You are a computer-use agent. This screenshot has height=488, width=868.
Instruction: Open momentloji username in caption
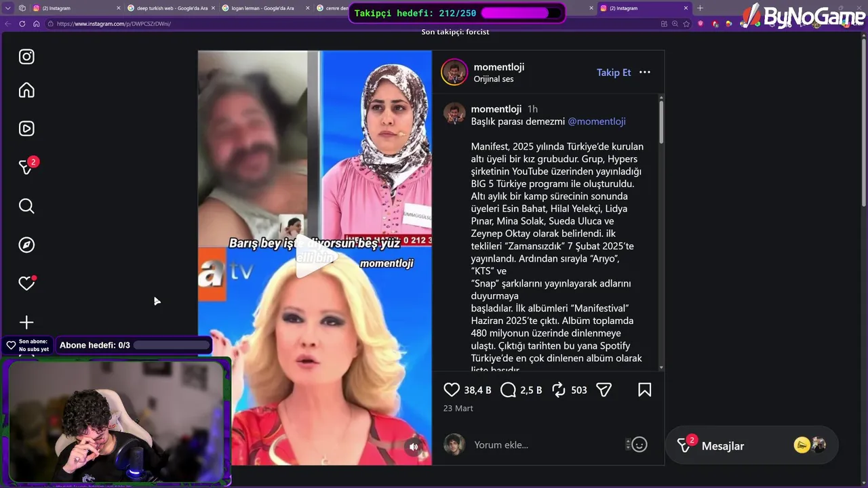point(496,109)
